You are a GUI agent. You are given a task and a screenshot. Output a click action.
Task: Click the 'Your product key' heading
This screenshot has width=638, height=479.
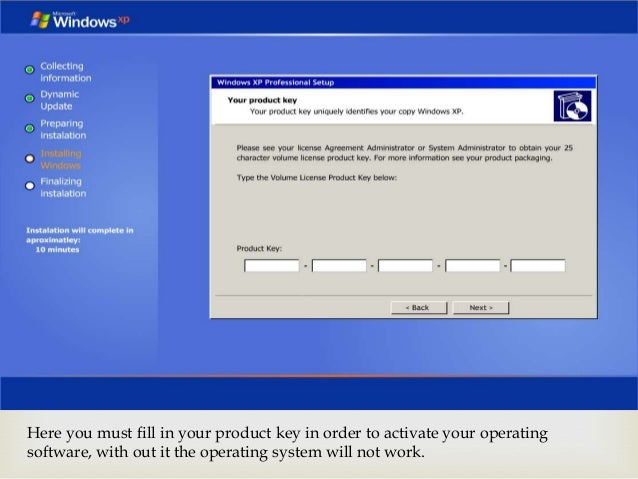(262, 100)
